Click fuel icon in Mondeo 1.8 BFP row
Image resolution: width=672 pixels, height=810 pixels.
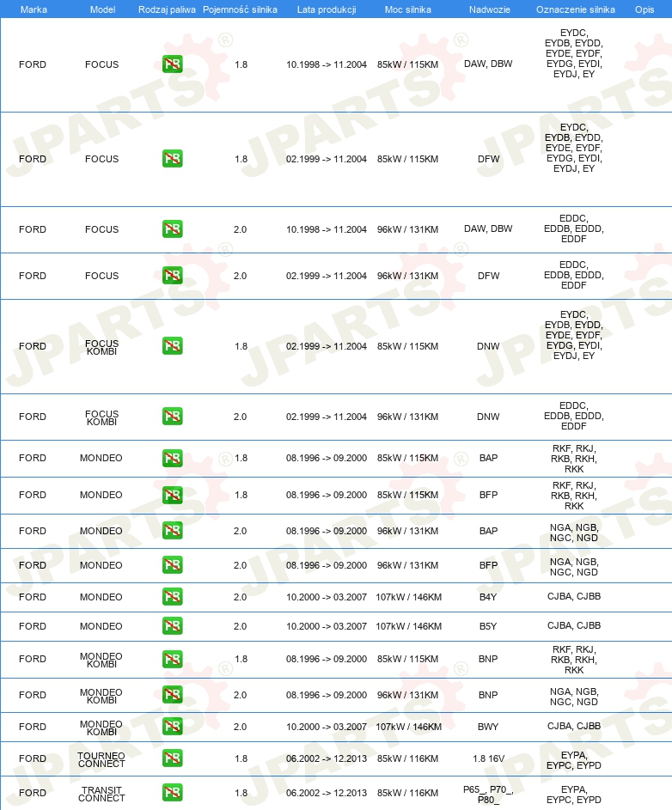172,495
